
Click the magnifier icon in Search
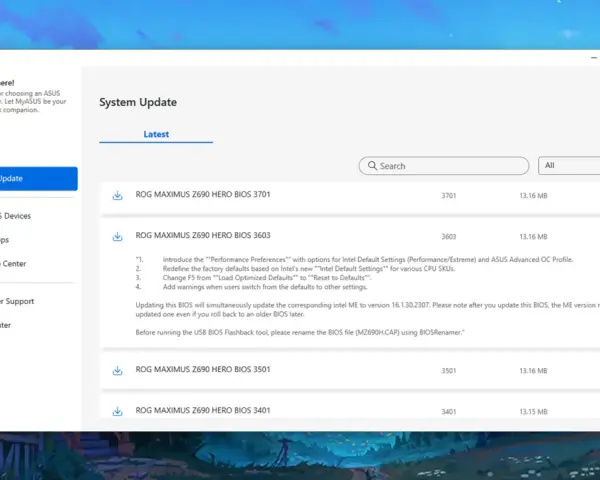click(x=372, y=165)
